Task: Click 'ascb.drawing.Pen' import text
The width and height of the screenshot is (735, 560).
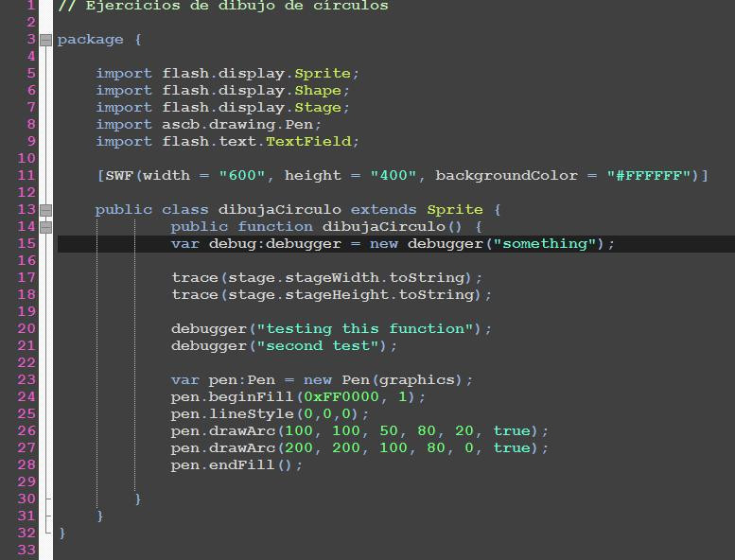Action: pos(237,125)
